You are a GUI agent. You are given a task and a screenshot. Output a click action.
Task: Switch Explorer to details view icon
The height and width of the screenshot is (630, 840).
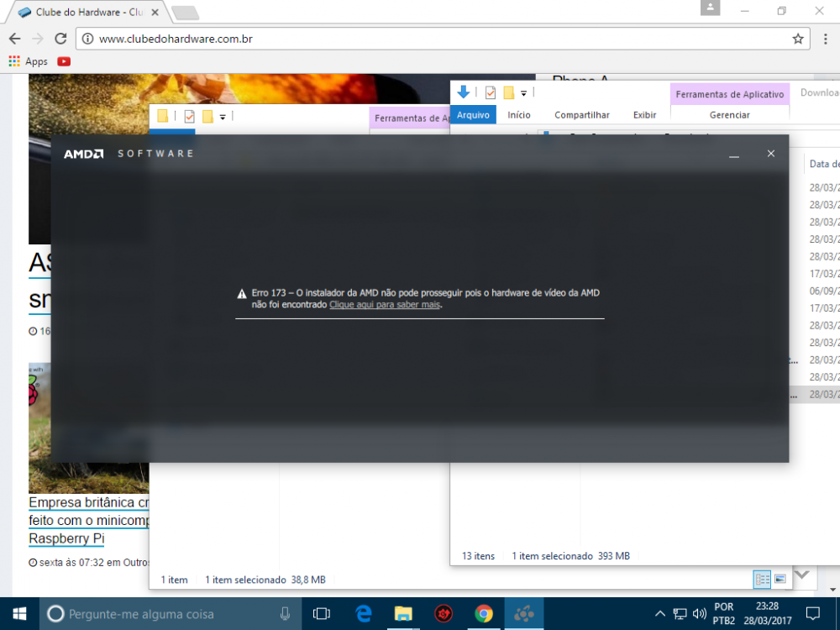coord(762,579)
